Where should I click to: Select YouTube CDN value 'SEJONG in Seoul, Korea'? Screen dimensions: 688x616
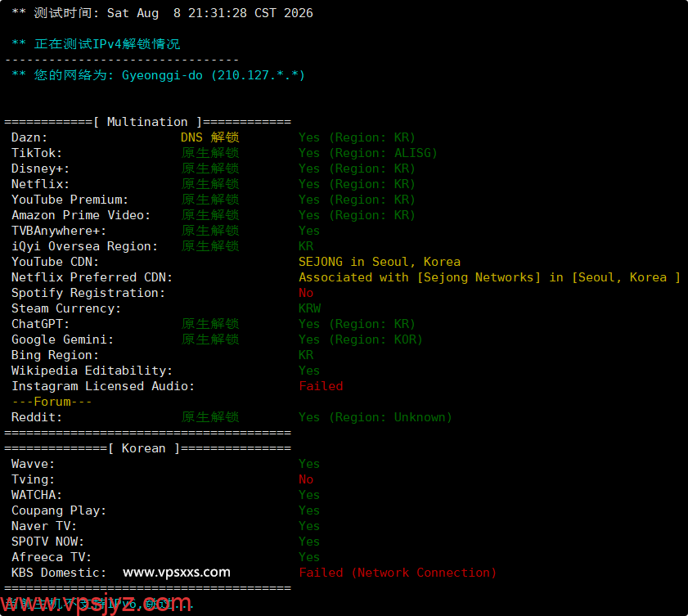click(x=379, y=262)
